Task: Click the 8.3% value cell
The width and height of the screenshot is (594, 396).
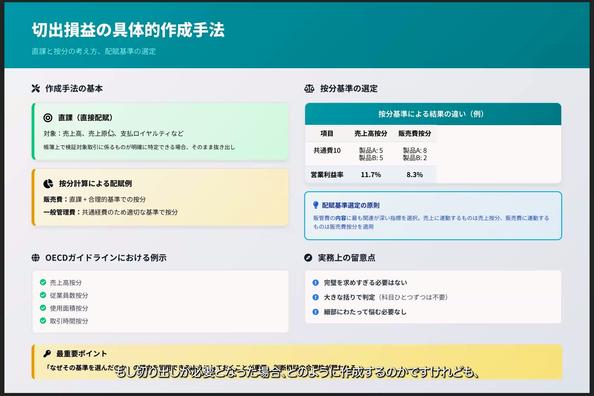Action: pyautogui.click(x=415, y=175)
